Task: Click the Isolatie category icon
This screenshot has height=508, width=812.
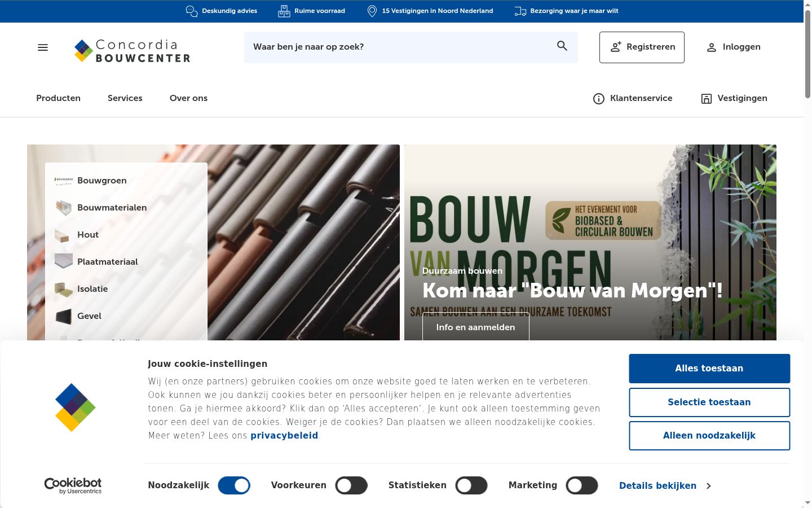Action: (x=64, y=289)
